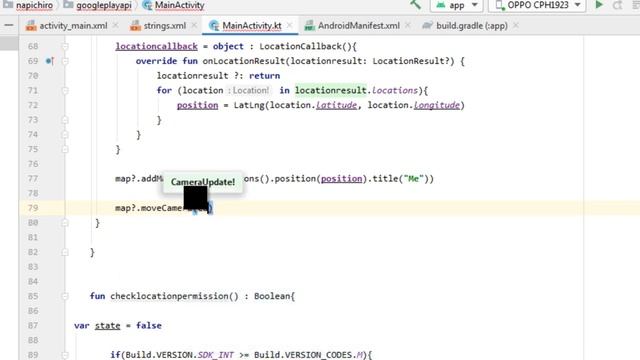The height and width of the screenshot is (360, 640).
Task: Click the 'Location!' type hint on line 71
Action: [248, 91]
